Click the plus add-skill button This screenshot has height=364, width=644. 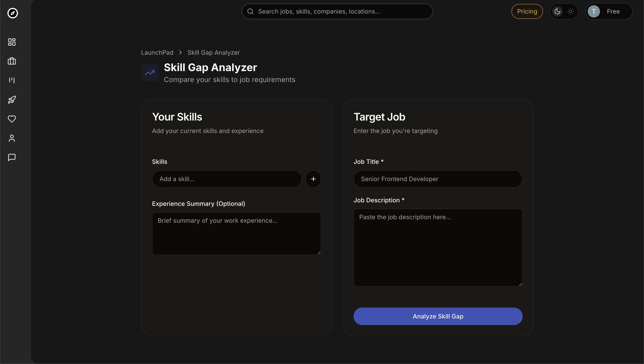313,179
